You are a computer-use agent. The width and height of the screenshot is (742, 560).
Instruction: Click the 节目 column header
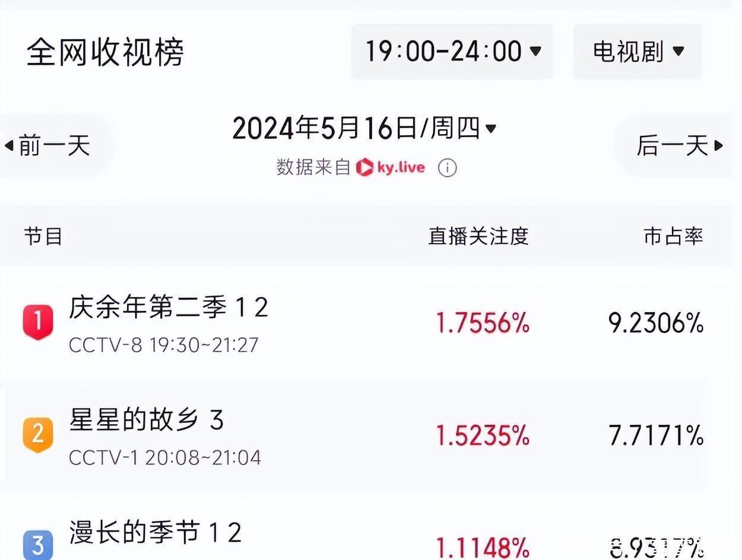(43, 236)
